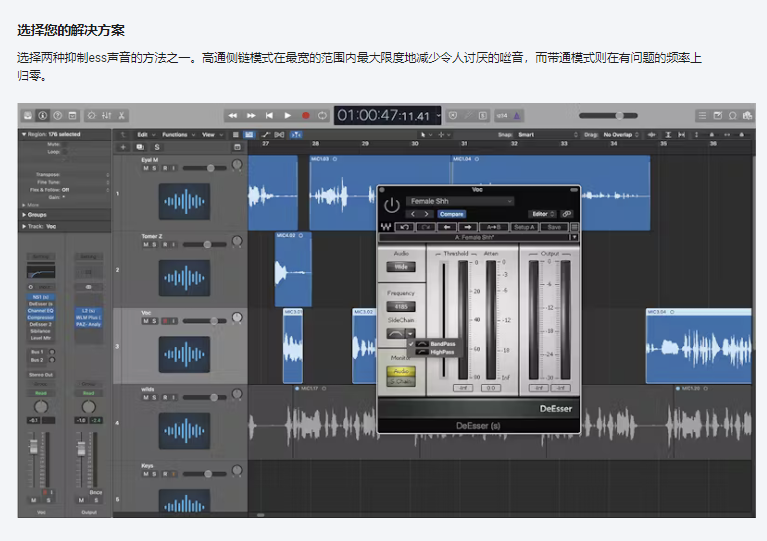Open the Smart Controls dial icon
The width and height of the screenshot is (767, 541).
91,115
